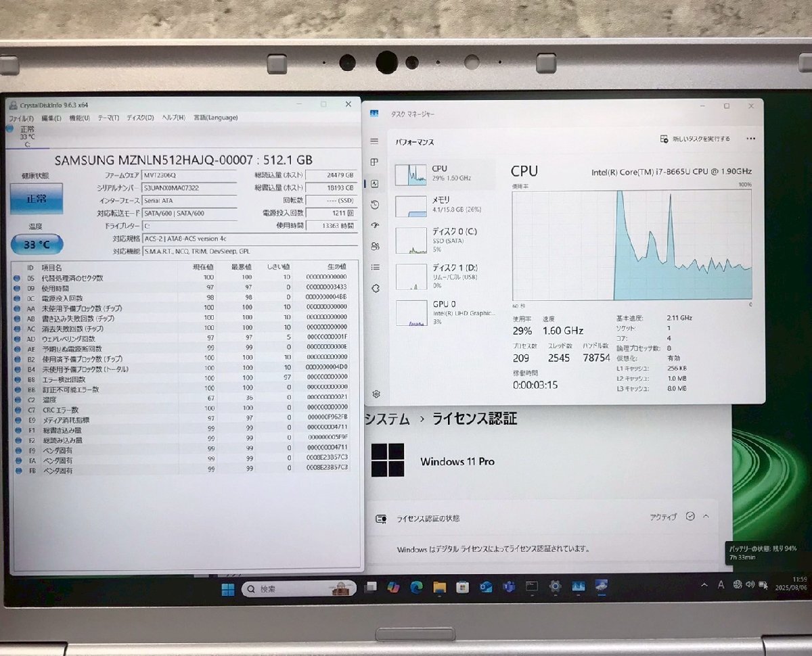The image size is (812, 656).
Task: Open Task Manager hamburger navigation menu
Action: (x=374, y=141)
